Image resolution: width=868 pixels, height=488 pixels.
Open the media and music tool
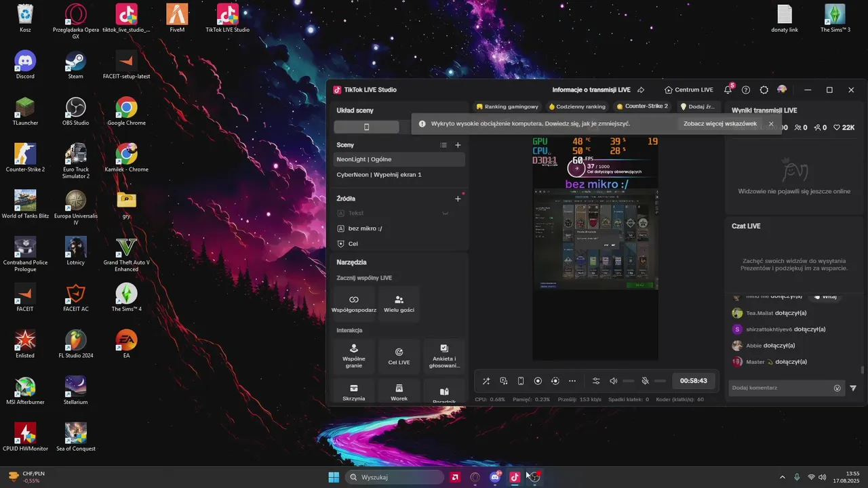(x=504, y=381)
